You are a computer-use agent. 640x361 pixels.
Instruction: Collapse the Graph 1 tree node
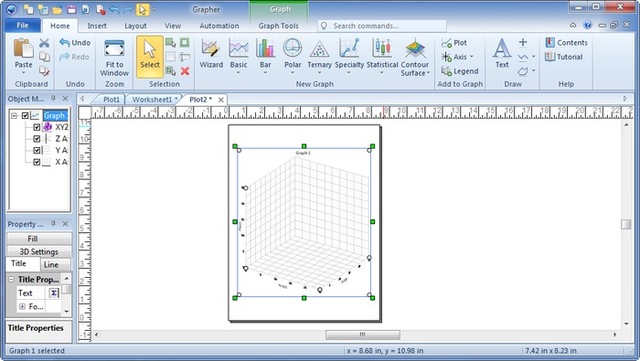(x=14, y=116)
